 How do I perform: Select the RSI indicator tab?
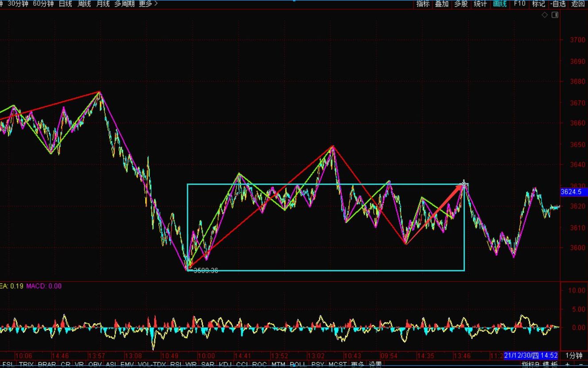pos(176,364)
